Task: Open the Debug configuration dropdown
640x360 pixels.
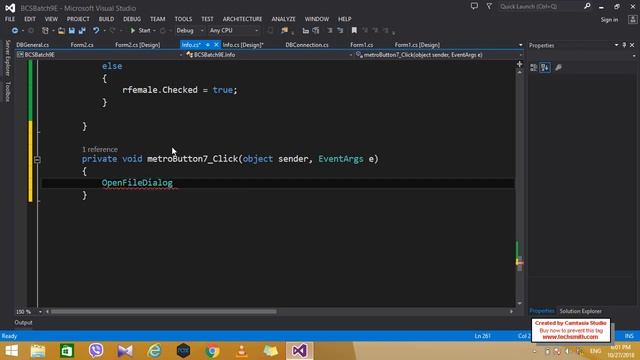Action: click(189, 31)
